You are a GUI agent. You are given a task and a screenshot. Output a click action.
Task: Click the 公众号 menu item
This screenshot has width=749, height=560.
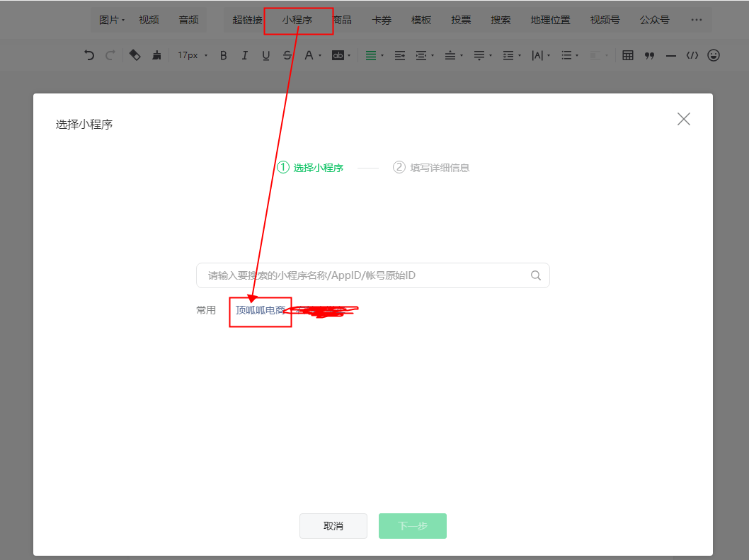(x=654, y=20)
